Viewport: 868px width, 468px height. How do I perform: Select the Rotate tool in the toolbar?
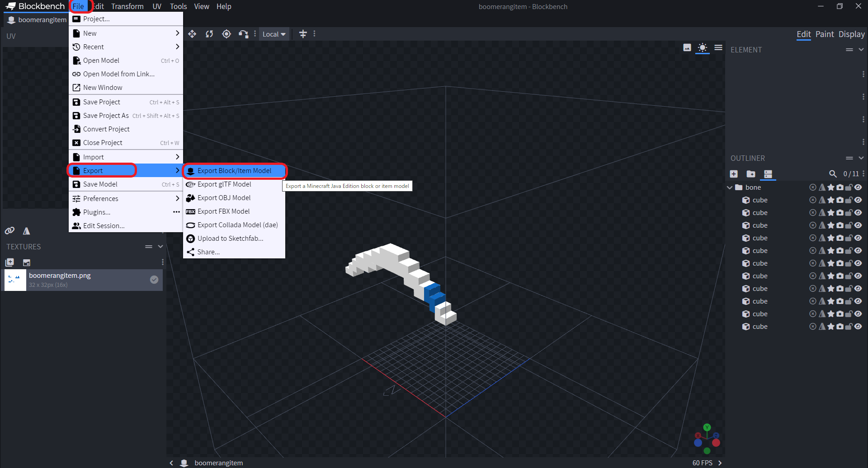[209, 34]
